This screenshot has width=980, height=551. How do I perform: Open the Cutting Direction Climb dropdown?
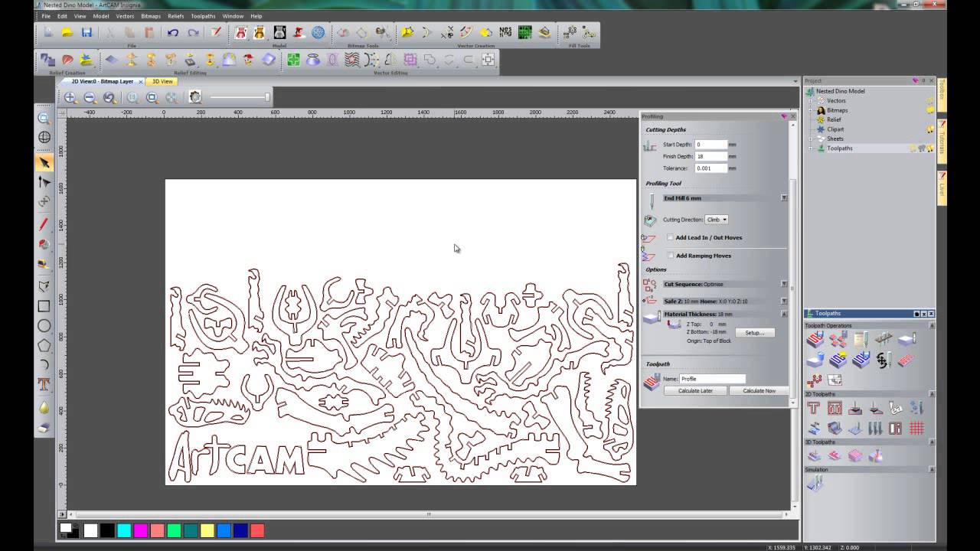(717, 220)
